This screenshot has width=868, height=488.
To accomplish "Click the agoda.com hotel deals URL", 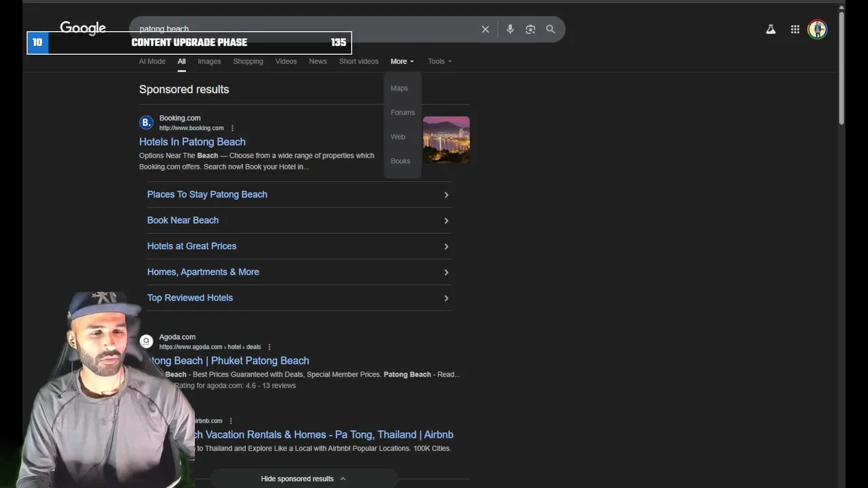I will (x=210, y=347).
